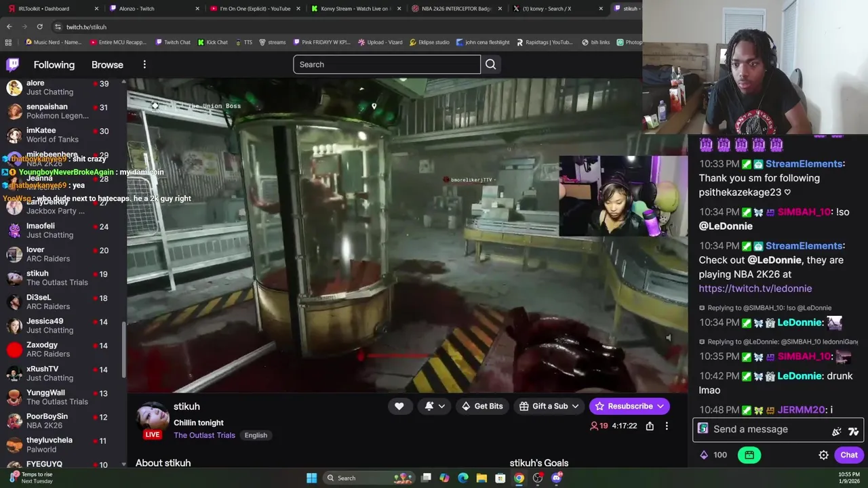Click the English language tag

tap(256, 435)
